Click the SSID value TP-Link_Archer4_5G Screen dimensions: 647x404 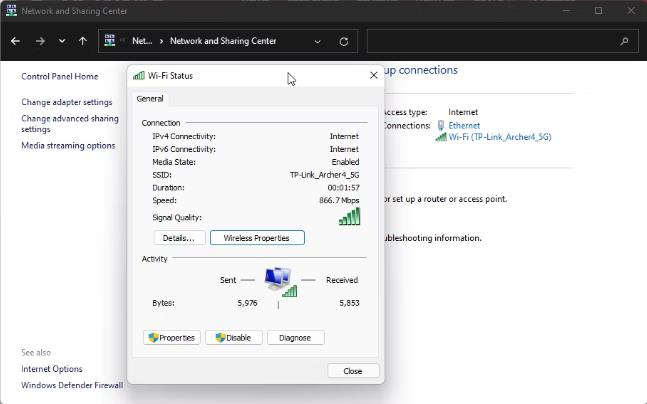pyautogui.click(x=324, y=175)
